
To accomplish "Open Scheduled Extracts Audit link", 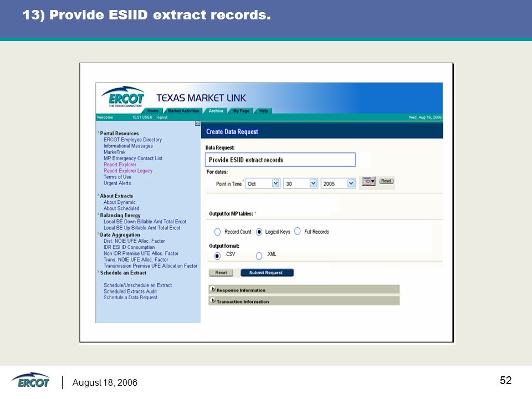I will click(130, 291).
